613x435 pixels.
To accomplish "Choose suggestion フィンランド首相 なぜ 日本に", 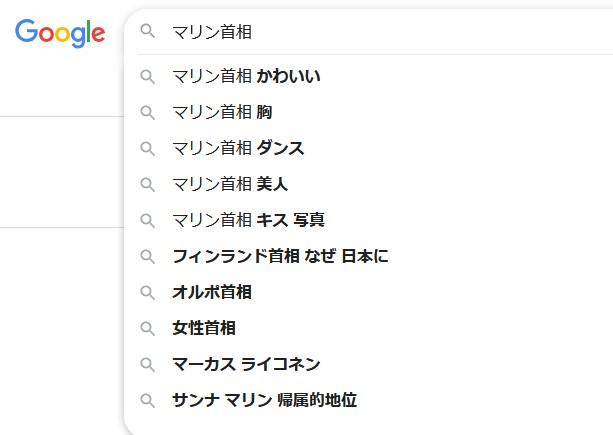I will point(280,256).
